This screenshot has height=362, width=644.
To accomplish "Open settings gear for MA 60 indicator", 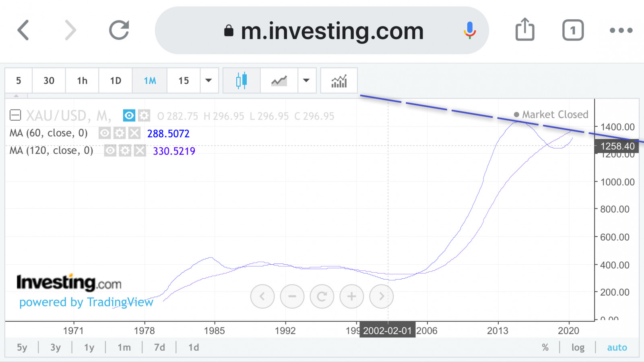I will point(120,133).
